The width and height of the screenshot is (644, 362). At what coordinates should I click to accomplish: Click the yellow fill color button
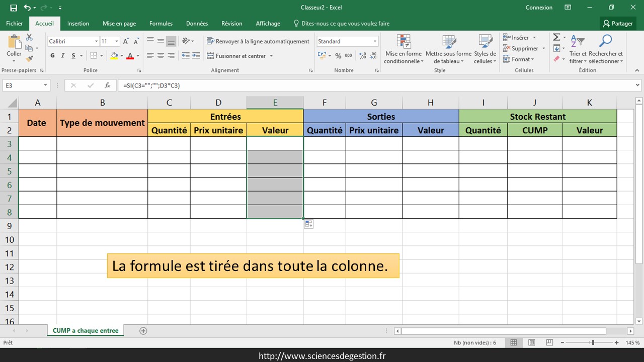pyautogui.click(x=114, y=56)
